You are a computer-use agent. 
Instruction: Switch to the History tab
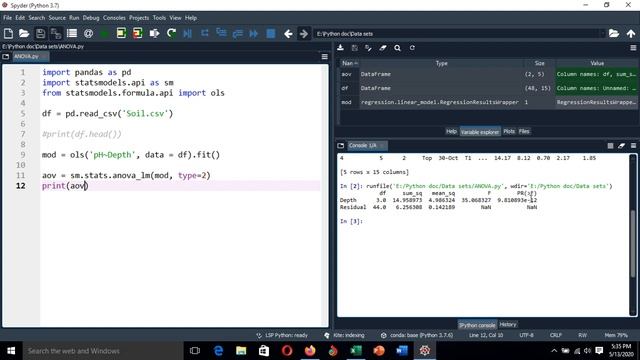(508, 324)
